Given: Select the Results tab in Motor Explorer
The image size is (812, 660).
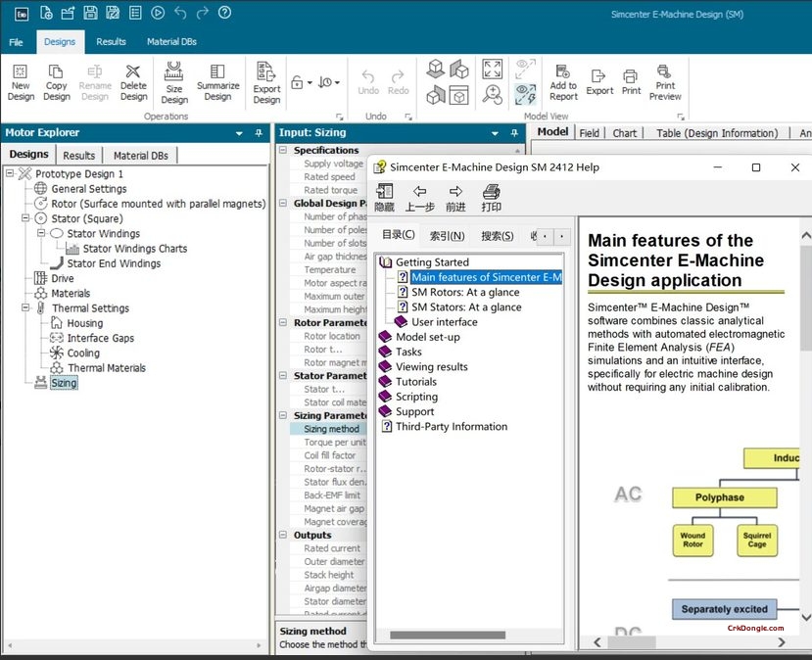Looking at the screenshot, I should 78,156.
